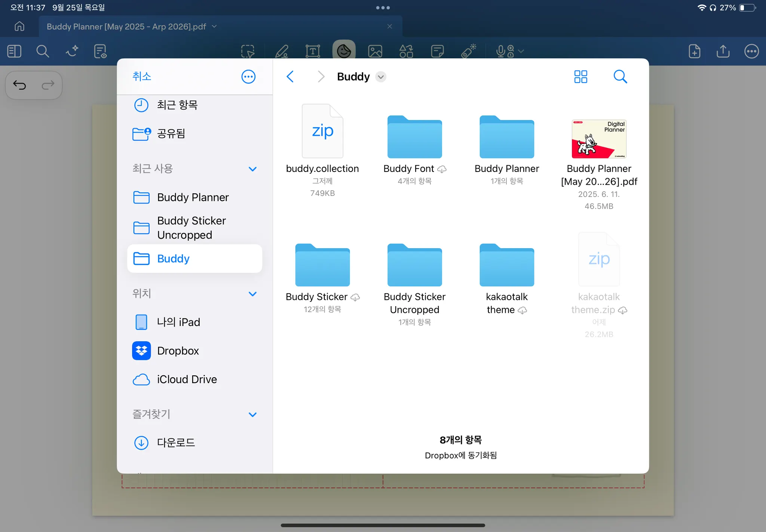Click the home icon in tab bar
766x532 pixels.
pyautogui.click(x=19, y=26)
